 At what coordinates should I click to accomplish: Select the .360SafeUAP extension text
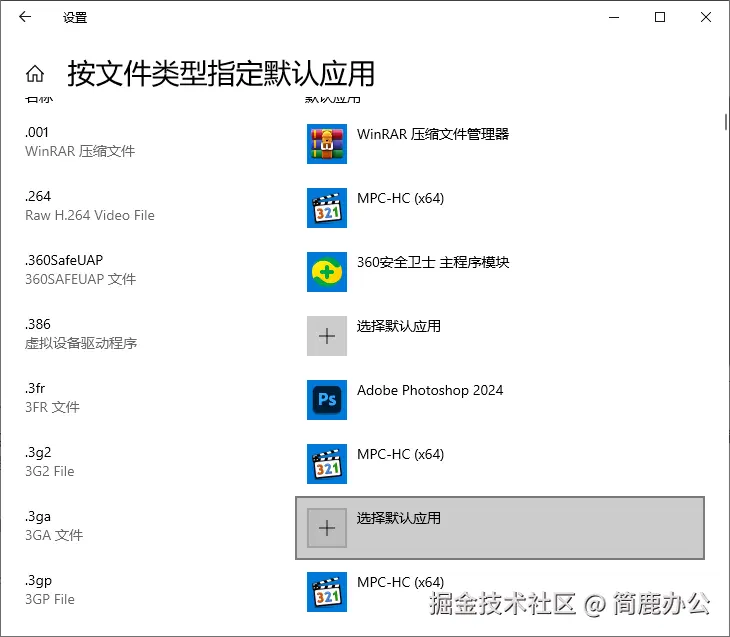point(64,260)
